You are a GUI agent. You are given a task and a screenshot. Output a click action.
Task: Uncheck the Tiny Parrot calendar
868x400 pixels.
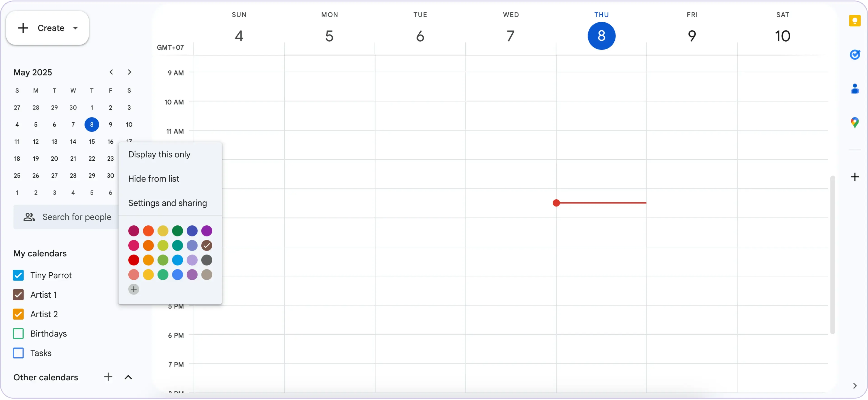coord(18,275)
